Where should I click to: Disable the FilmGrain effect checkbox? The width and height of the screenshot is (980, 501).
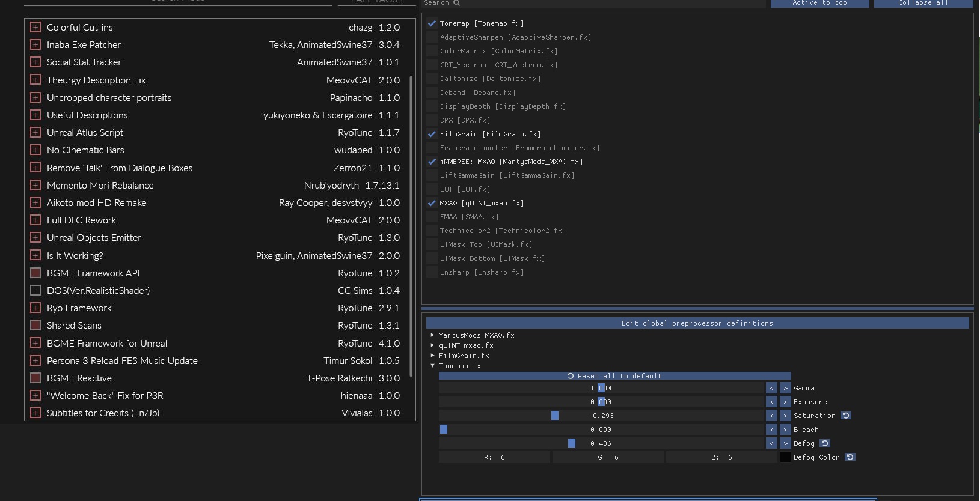click(432, 134)
